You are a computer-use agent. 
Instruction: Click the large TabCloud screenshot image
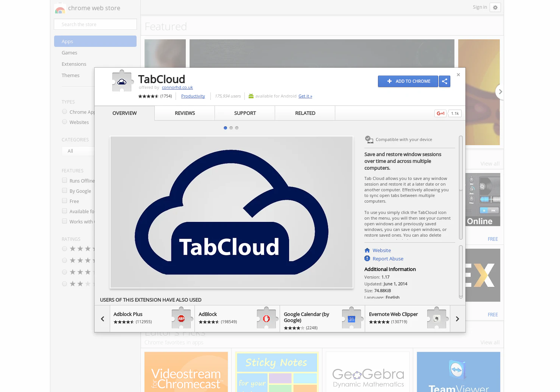coord(232,212)
